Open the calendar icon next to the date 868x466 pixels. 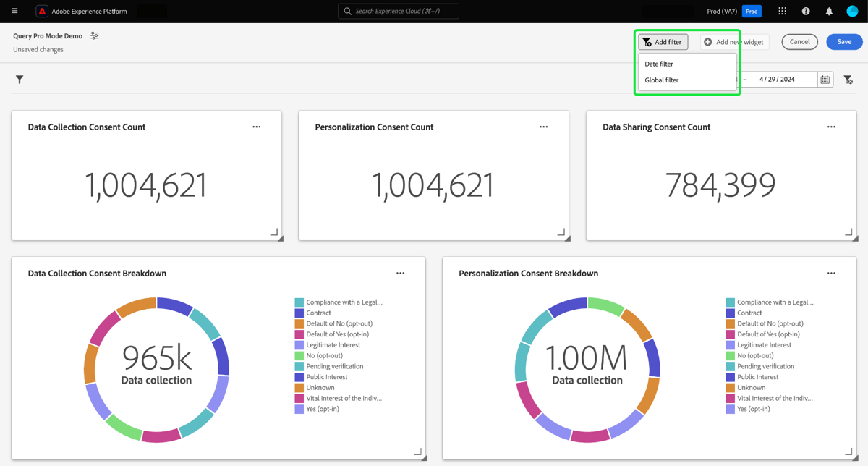point(825,80)
